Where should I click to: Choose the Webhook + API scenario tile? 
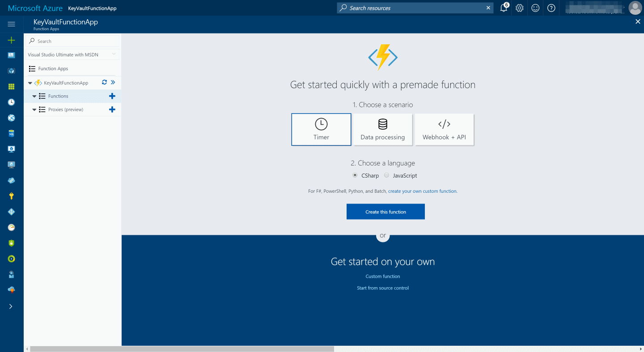[x=444, y=129]
